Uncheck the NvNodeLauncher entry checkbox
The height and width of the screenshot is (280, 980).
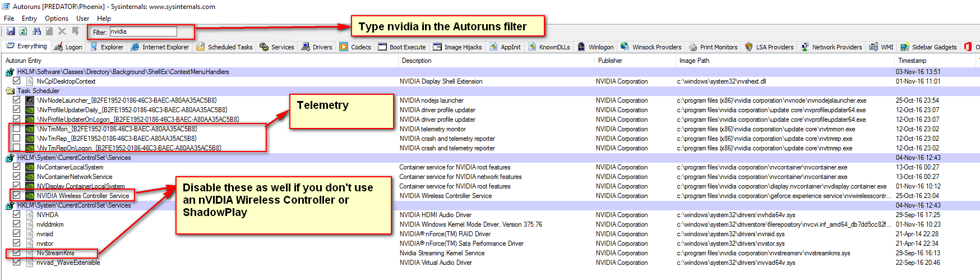coord(17,100)
